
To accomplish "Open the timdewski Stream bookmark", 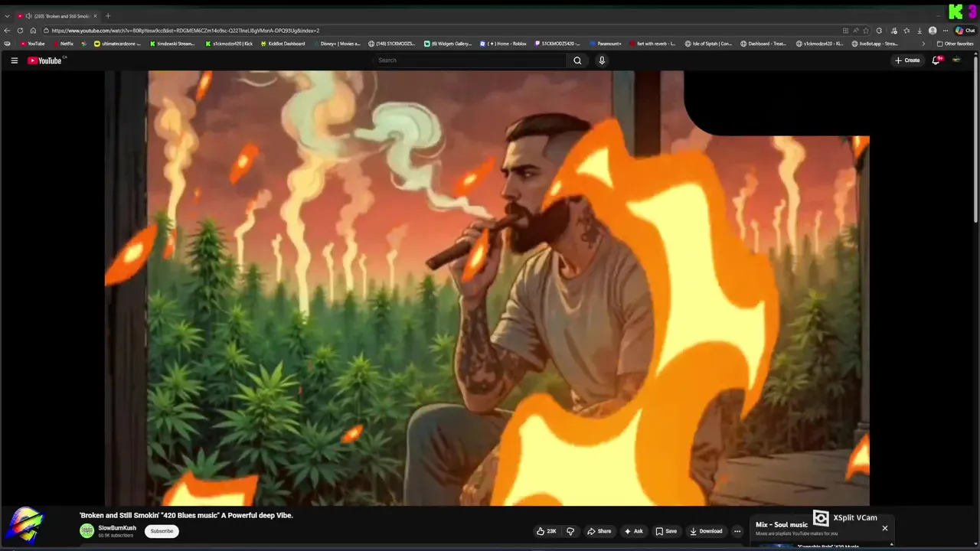I will 172,44.
